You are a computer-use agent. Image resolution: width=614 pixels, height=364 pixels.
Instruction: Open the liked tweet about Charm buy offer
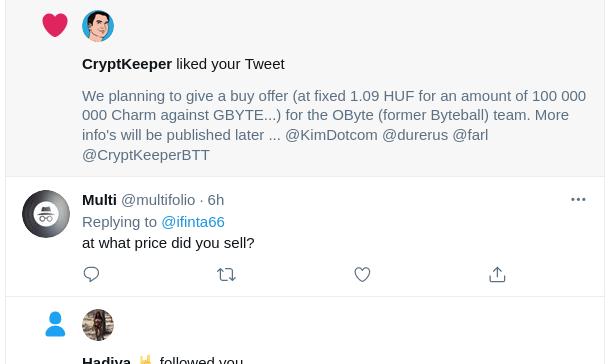coord(334,125)
